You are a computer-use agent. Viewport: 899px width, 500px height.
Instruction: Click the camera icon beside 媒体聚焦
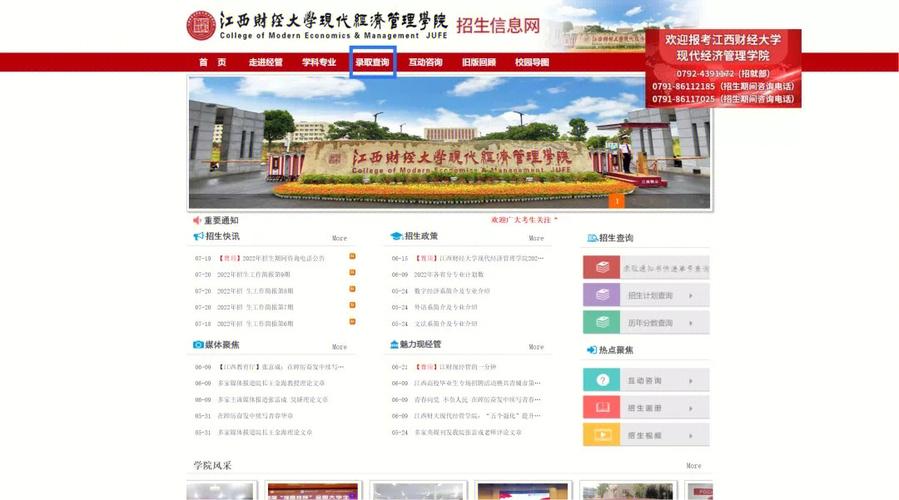click(x=198, y=345)
